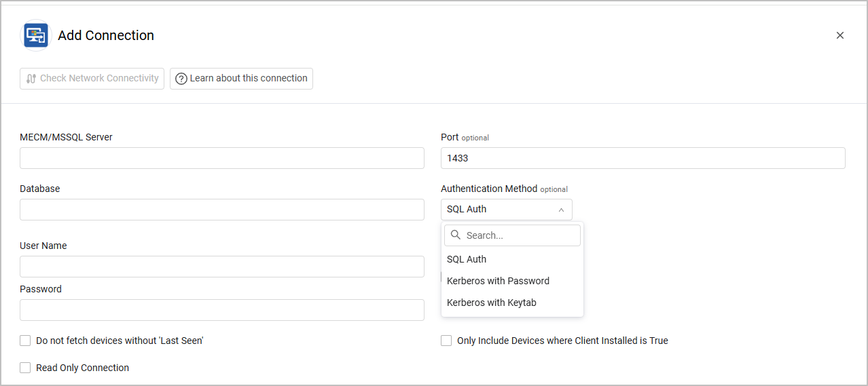Click the network connectivity arrows icon
868x386 pixels.
point(31,79)
